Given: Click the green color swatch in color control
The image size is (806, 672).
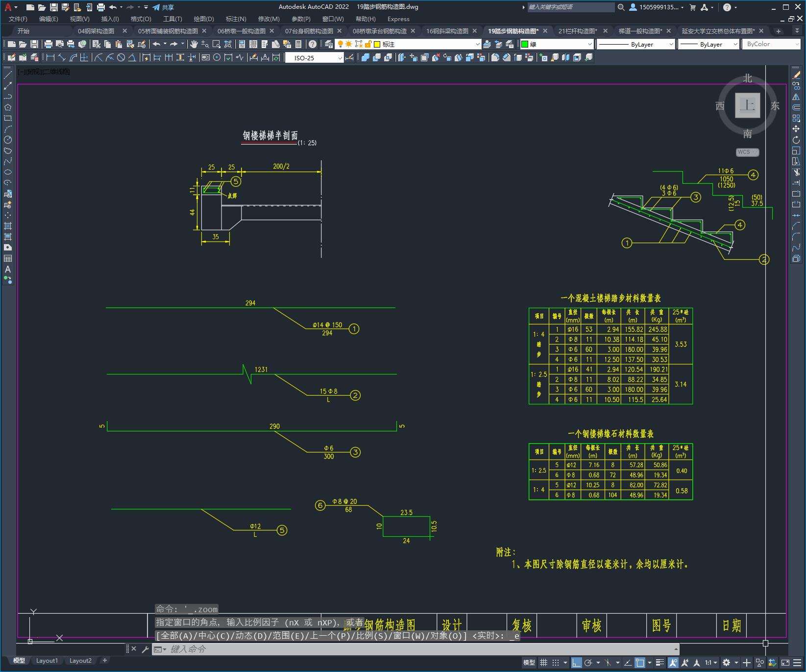Looking at the screenshot, I should [x=525, y=44].
